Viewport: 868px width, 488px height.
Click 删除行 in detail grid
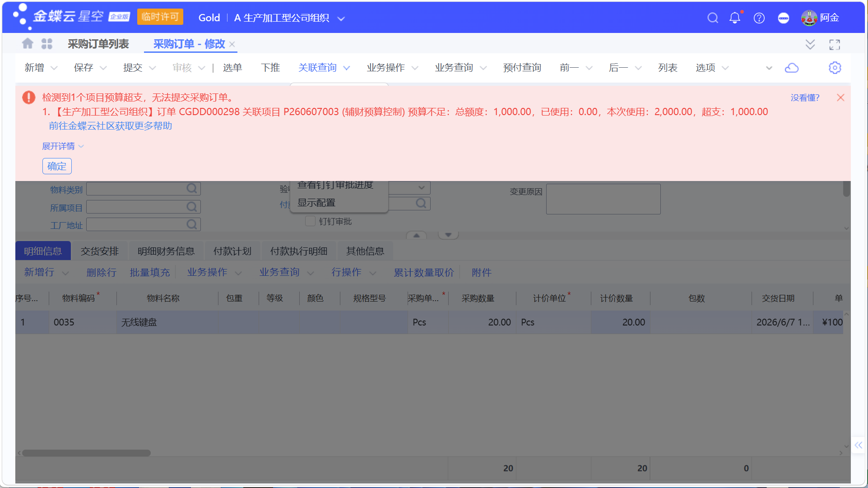pos(102,273)
